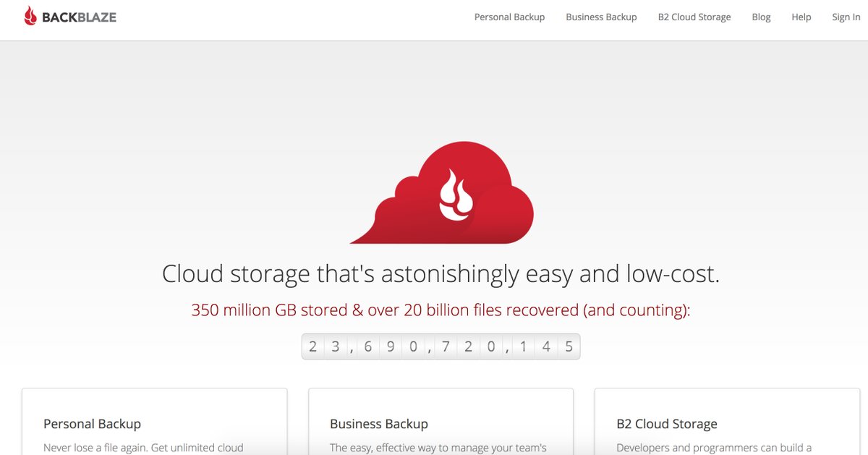The width and height of the screenshot is (868, 455).
Task: Click the last digit 5 of the counter
Action: click(569, 347)
